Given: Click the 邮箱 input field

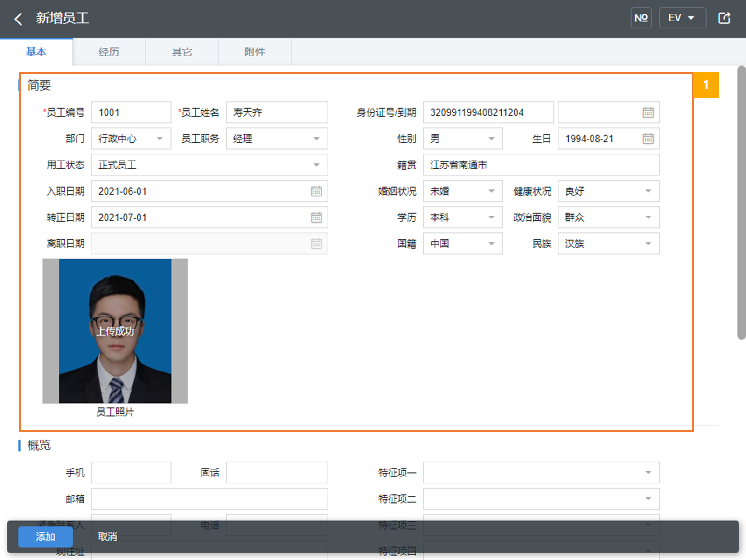Looking at the screenshot, I should tap(209, 499).
